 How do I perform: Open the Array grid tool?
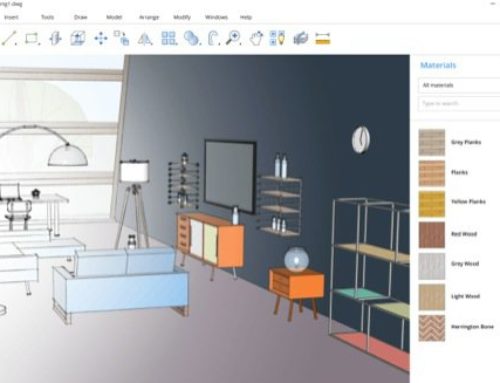[169, 38]
